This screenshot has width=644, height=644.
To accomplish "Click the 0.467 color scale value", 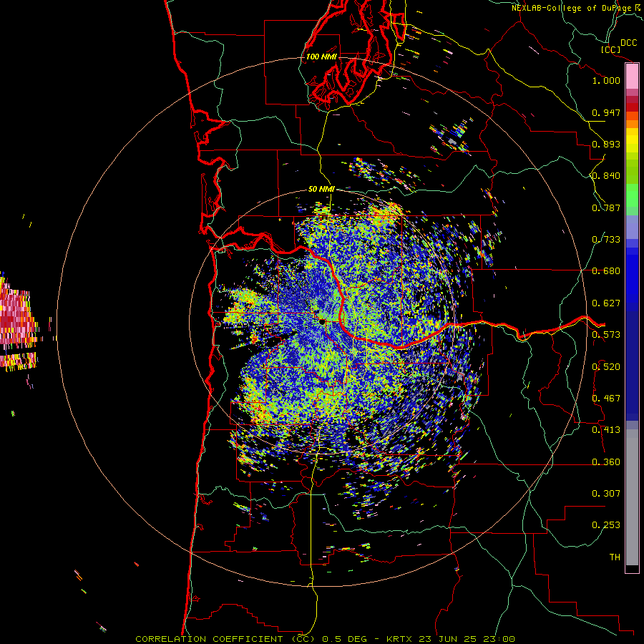I will click(606, 399).
